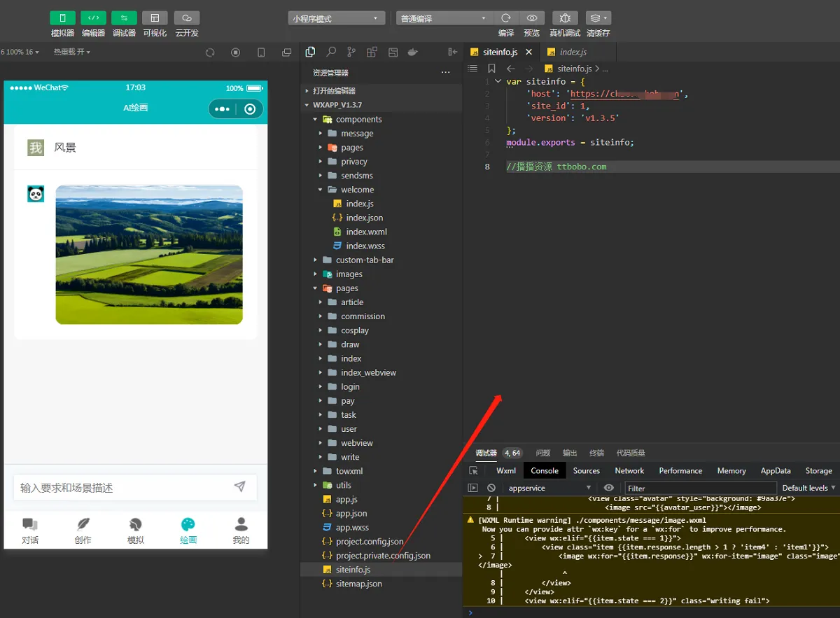840x618 pixels.
Task: Toggle the Simulator (模拟器) panel
Action: click(x=62, y=18)
